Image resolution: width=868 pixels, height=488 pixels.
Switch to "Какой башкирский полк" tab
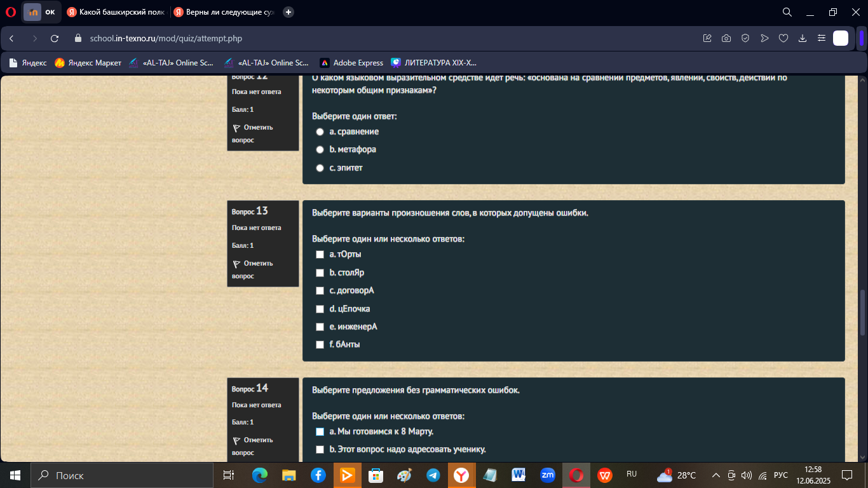pos(116,12)
